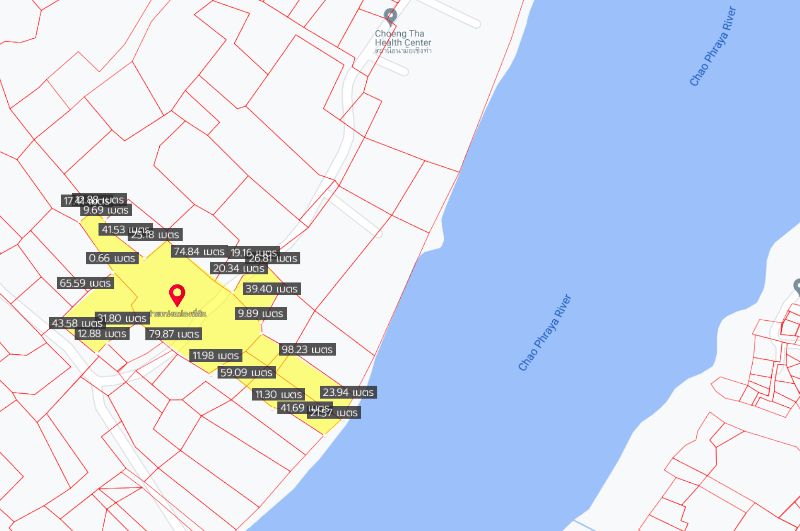Select the 9.69 เมตร measurement label
Viewport: 800px width, 531px height.
[x=106, y=210]
